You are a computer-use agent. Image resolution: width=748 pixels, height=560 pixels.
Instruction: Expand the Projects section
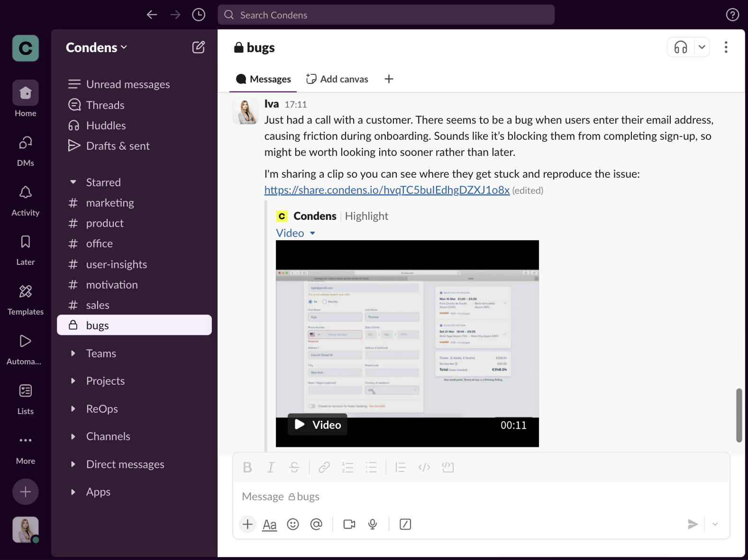[73, 380]
